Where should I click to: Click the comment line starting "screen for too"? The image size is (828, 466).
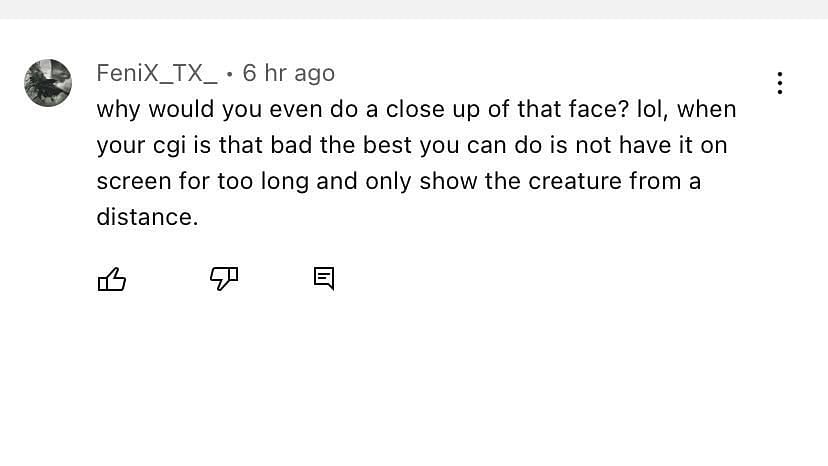399,181
